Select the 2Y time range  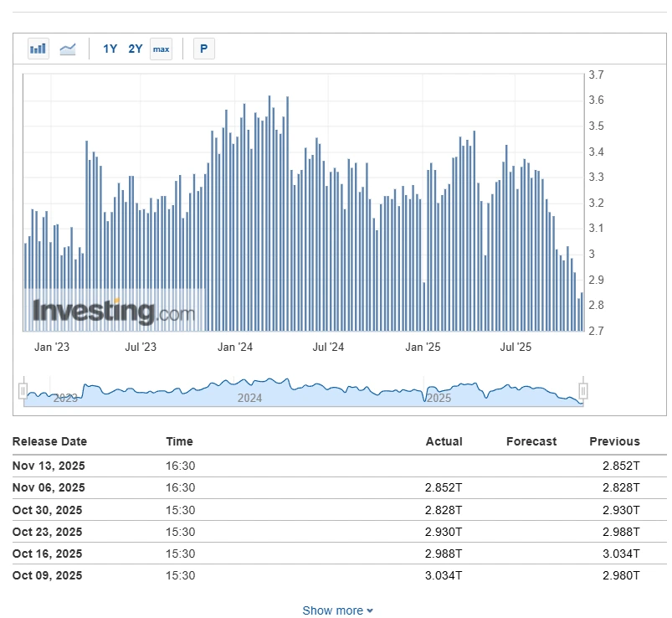pos(136,49)
